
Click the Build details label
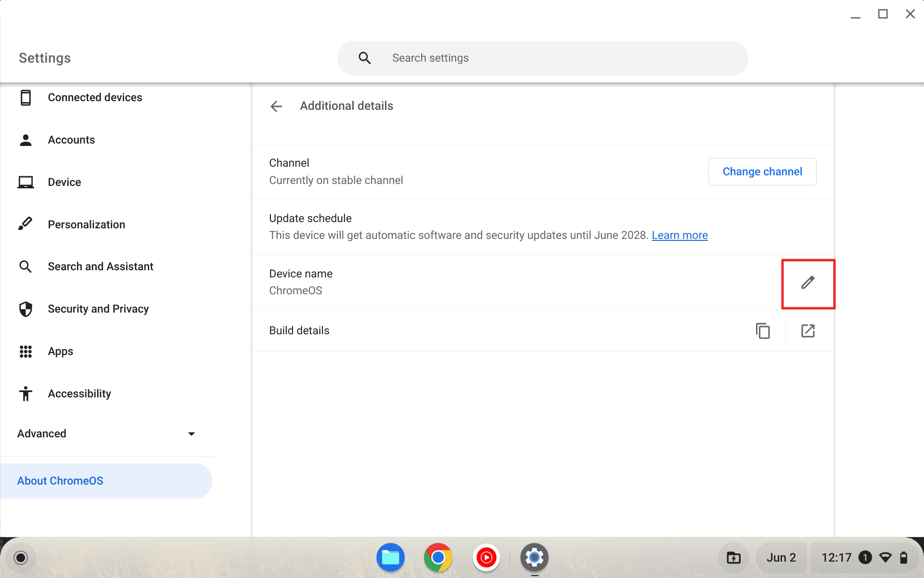[x=299, y=330]
